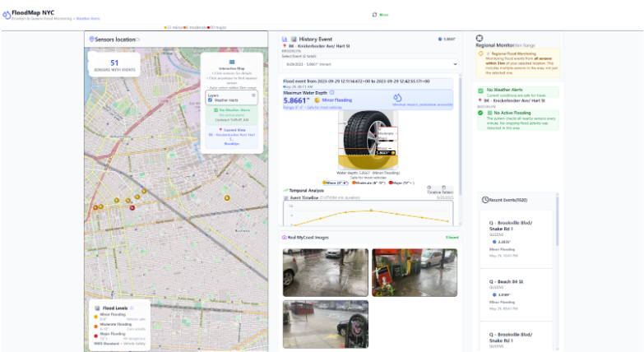Click the Major Flooding row in the Flood Levels legend
Viewport: 644px width, 352px height.
[120, 336]
